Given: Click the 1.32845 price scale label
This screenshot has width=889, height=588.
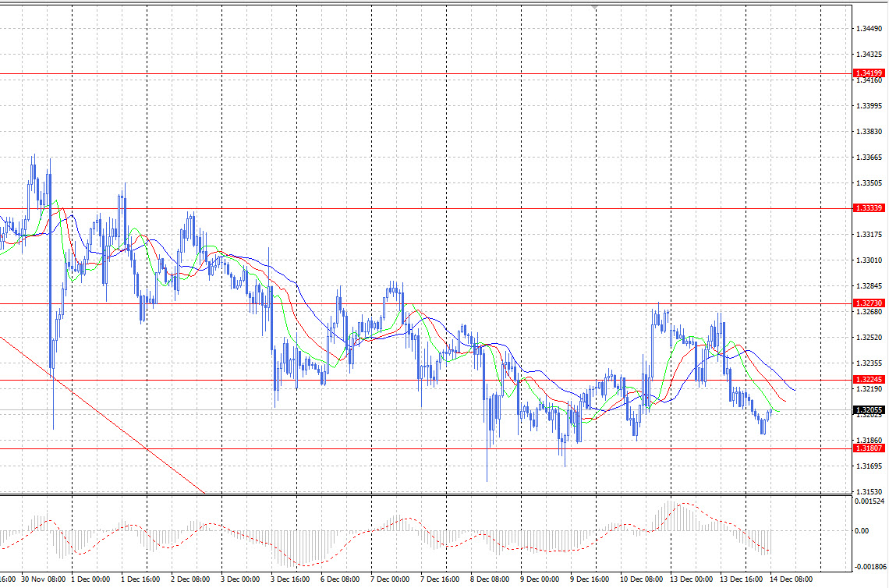Looking at the screenshot, I should (870, 286).
